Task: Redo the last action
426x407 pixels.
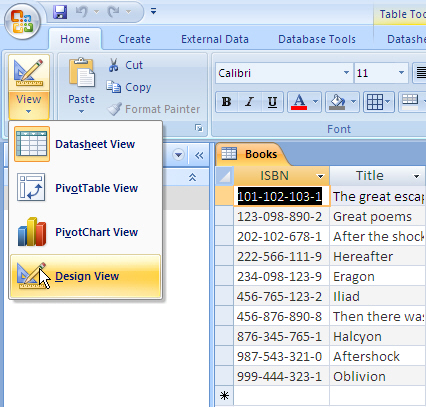Action: (x=113, y=12)
